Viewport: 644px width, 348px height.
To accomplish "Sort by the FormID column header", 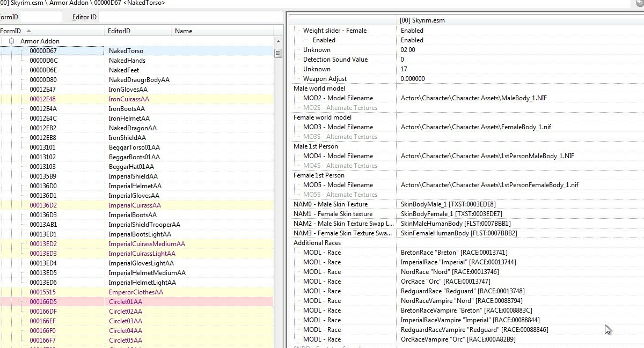I will [52, 31].
